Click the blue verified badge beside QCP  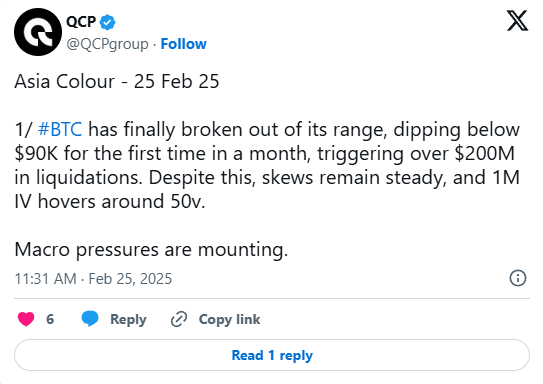(x=107, y=23)
